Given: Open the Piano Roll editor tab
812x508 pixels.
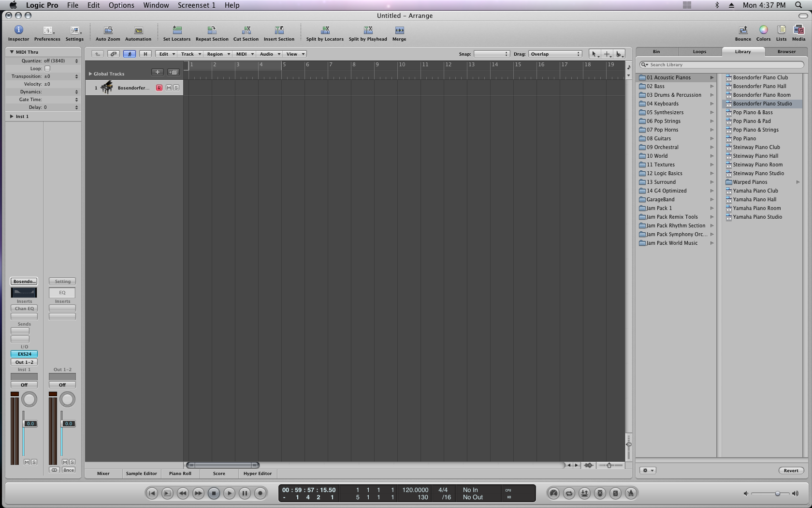Looking at the screenshot, I should coord(180,474).
